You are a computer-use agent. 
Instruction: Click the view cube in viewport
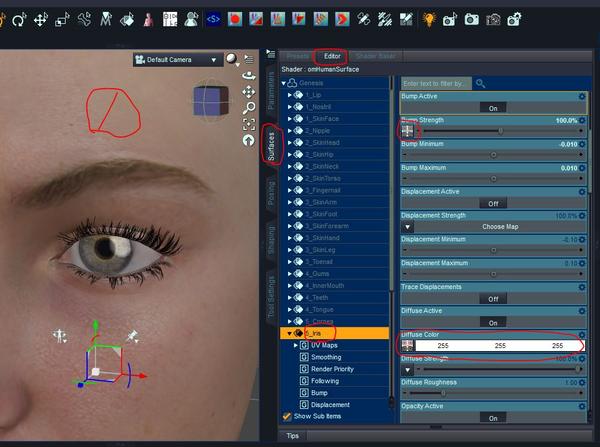point(211,100)
